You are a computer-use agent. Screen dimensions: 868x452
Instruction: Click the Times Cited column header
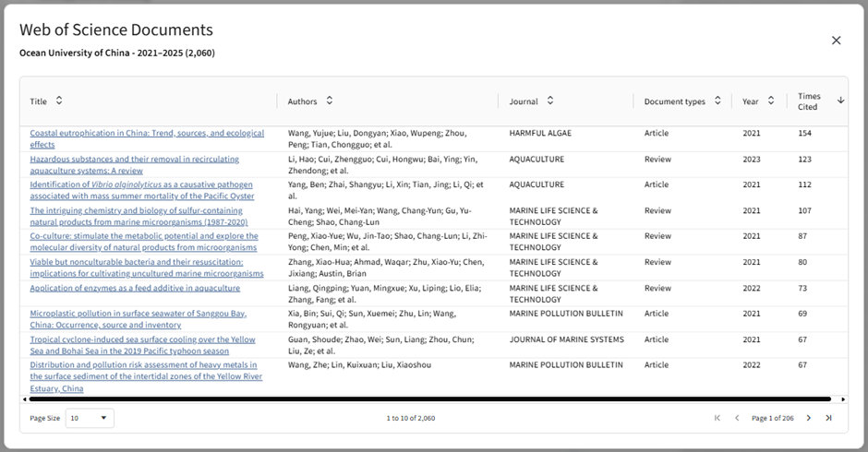tap(809, 101)
